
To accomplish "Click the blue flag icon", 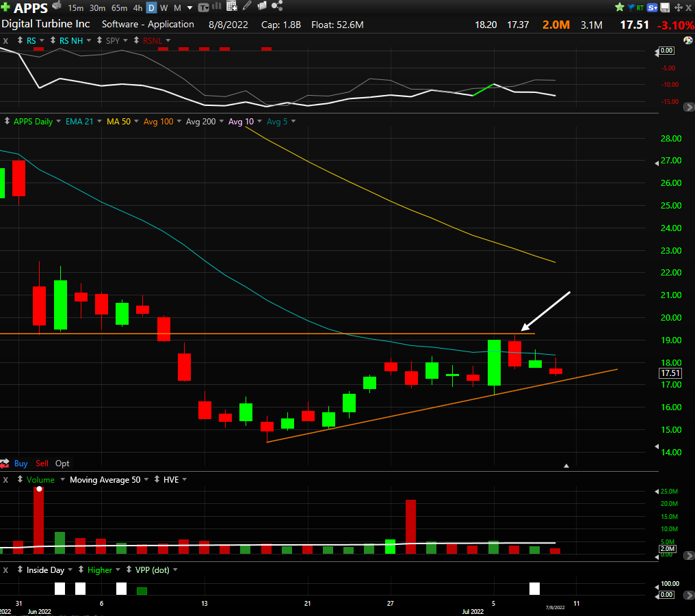I will pos(631,7).
